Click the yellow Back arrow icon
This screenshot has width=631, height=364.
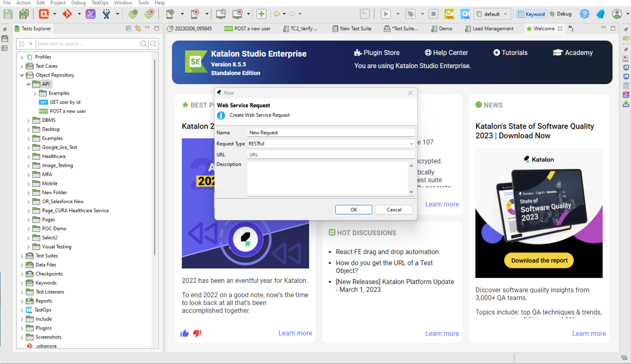pos(277,14)
